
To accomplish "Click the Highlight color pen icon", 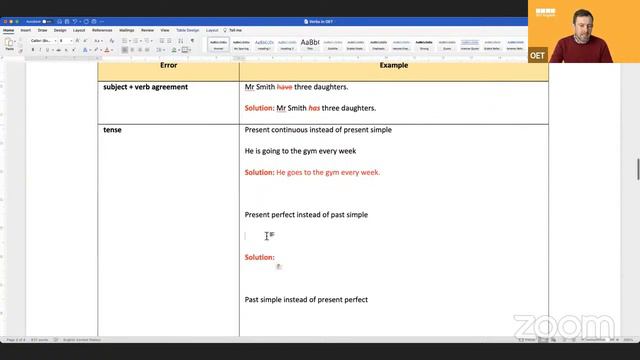I will coord(96,50).
